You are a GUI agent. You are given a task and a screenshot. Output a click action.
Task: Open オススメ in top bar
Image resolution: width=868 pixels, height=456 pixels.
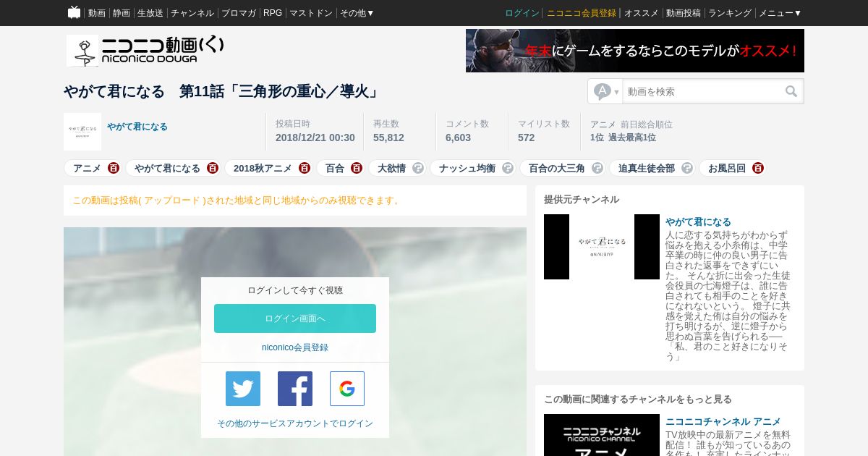click(642, 13)
